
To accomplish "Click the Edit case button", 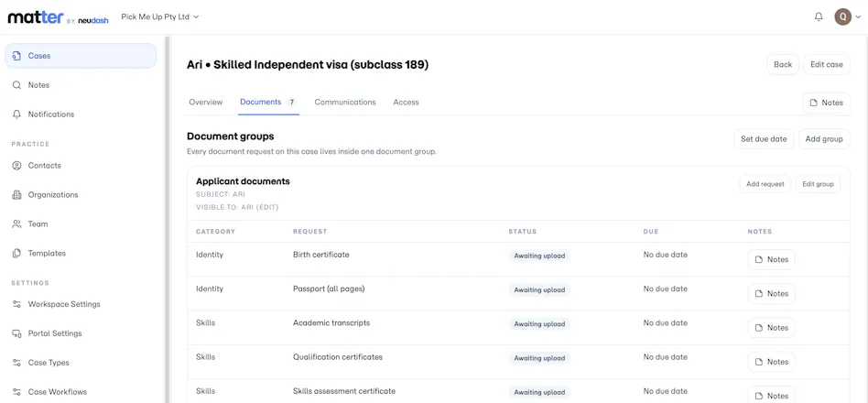I will [x=827, y=65].
